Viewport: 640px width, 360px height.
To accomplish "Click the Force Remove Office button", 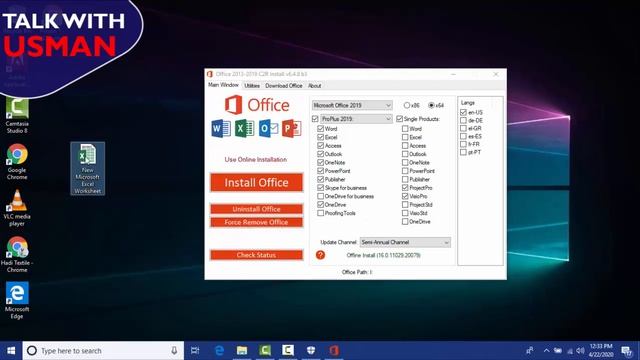I will tap(257, 222).
